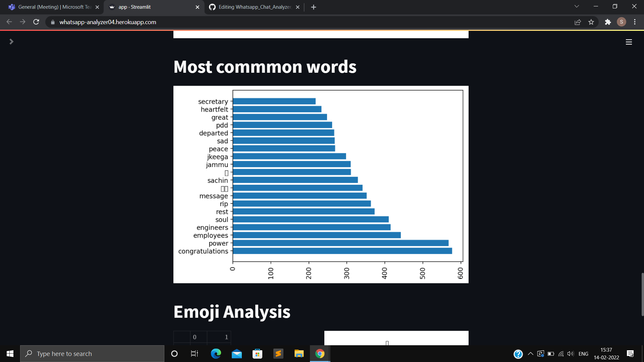
Task: Open the Chrome profile avatar
Action: tap(622, 22)
